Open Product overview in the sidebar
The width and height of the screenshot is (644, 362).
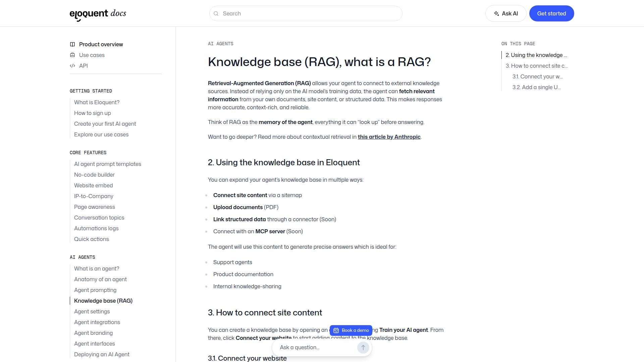101,44
